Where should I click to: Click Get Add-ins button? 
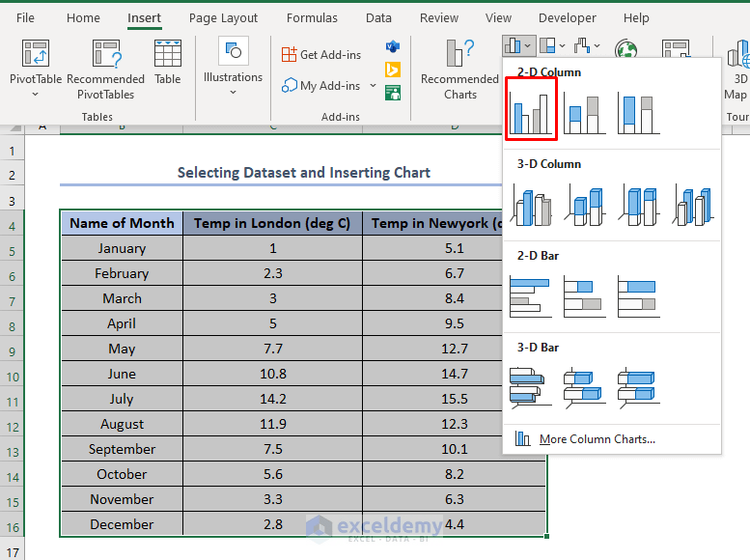pos(321,55)
